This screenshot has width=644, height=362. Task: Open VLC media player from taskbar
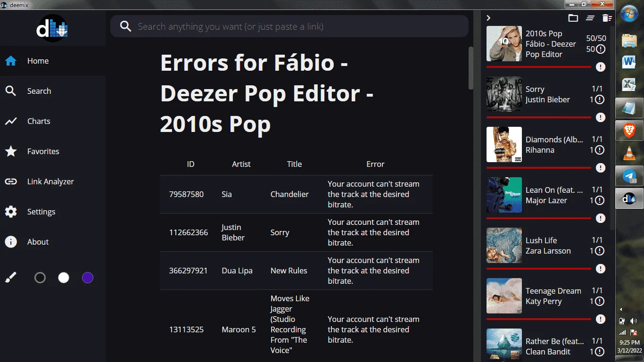tap(629, 153)
